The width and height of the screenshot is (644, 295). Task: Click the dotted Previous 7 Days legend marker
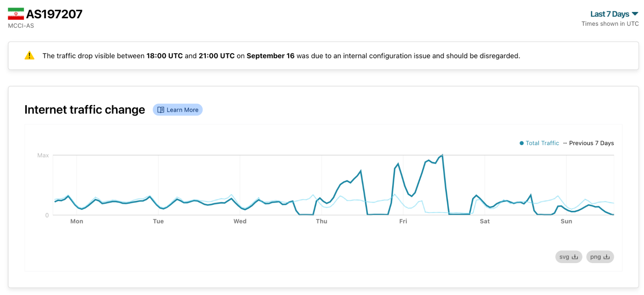(565, 143)
